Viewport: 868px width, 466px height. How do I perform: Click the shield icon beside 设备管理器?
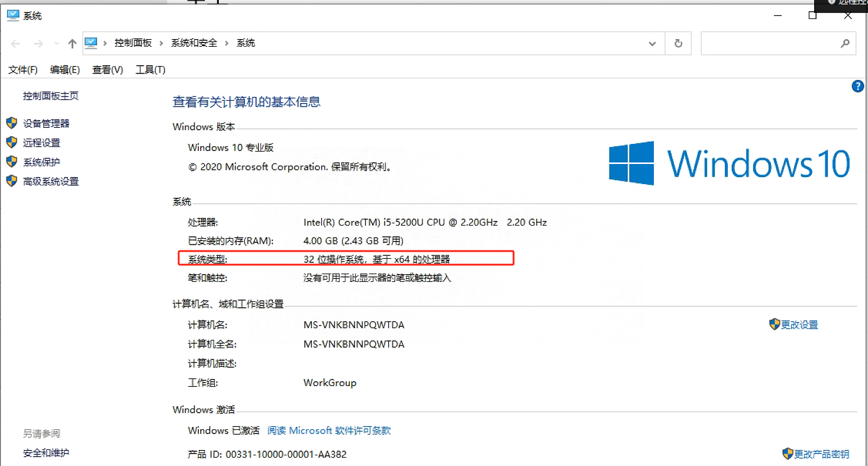coord(11,123)
